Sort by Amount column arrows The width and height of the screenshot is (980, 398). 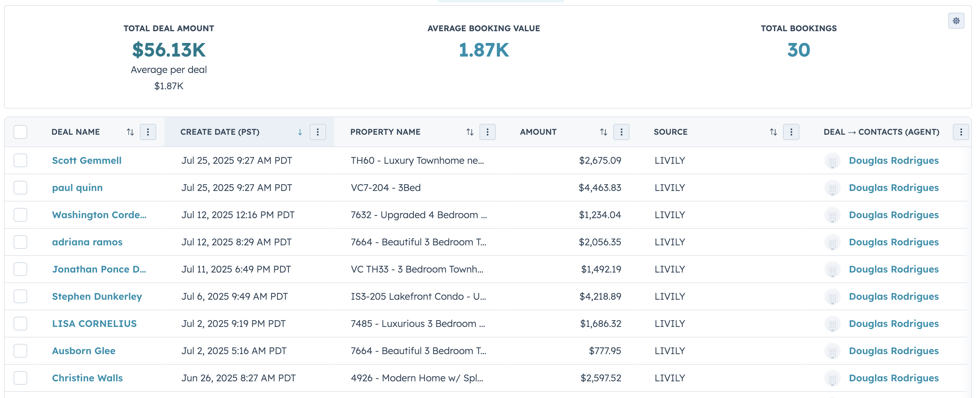pos(603,132)
